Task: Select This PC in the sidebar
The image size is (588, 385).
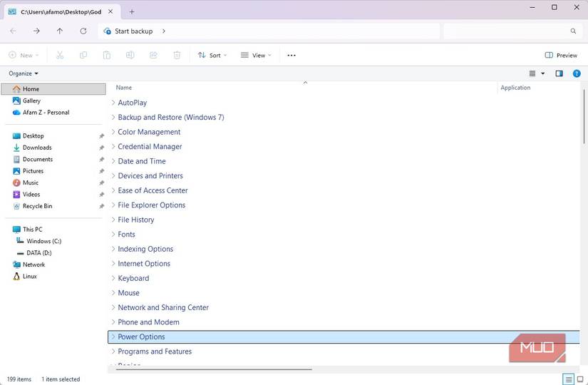Action: click(32, 230)
